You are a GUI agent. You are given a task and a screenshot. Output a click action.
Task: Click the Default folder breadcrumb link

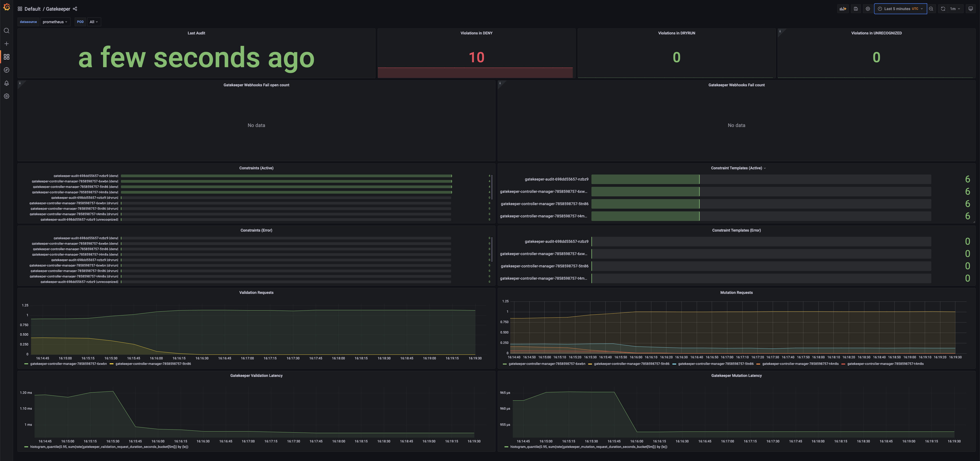(32, 9)
